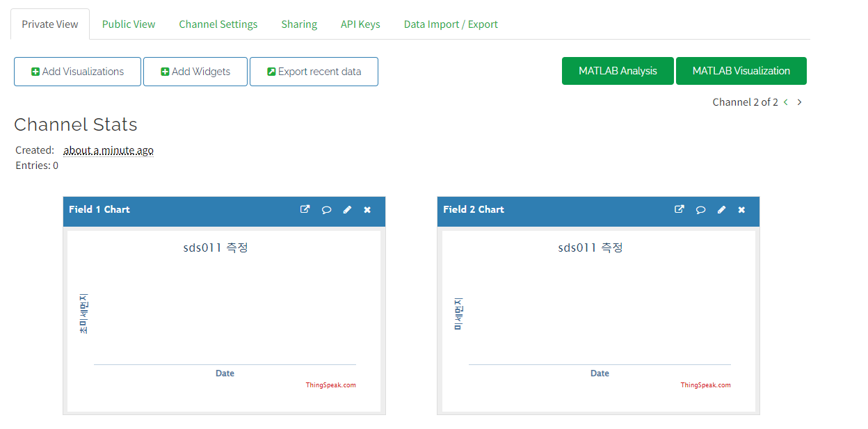Click the Channel Stats heading
Image resolution: width=868 pixels, height=429 pixels.
pyautogui.click(x=76, y=124)
